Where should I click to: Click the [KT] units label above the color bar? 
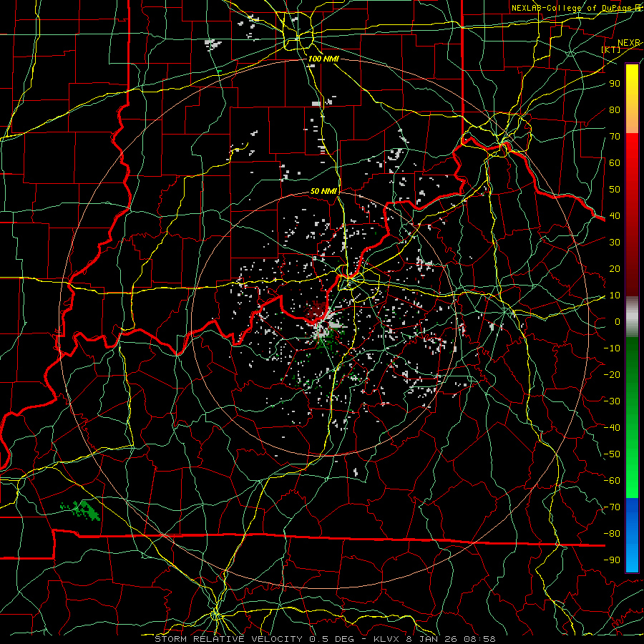(611, 49)
